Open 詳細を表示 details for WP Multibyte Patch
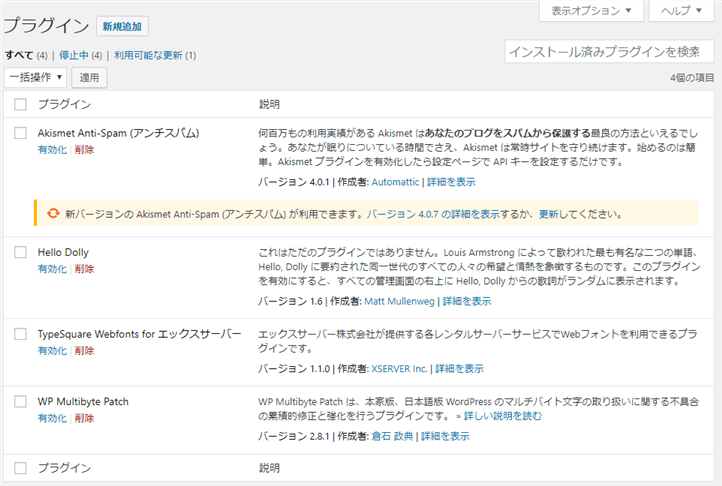 coord(445,436)
